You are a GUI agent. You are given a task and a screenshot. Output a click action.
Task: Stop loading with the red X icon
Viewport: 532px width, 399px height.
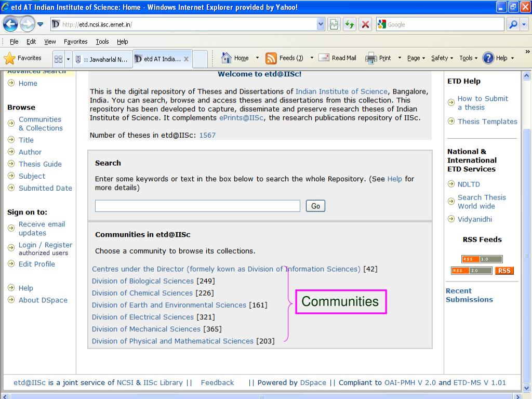point(365,24)
